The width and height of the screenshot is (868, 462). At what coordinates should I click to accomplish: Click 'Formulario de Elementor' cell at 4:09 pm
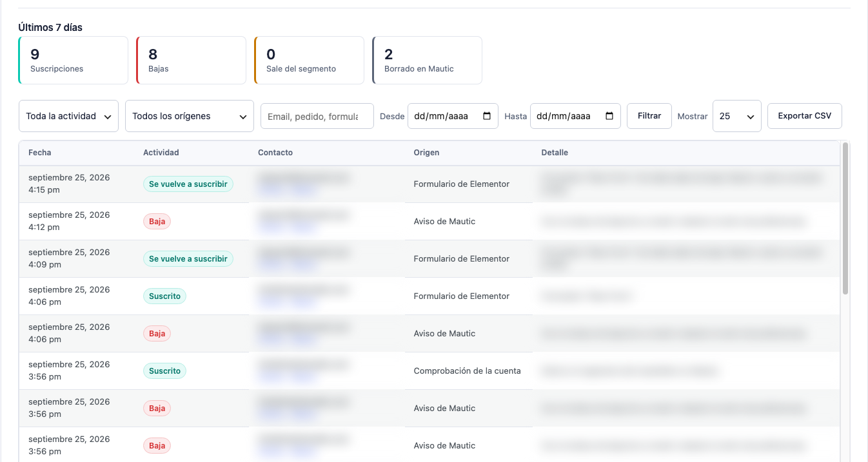(x=462, y=258)
